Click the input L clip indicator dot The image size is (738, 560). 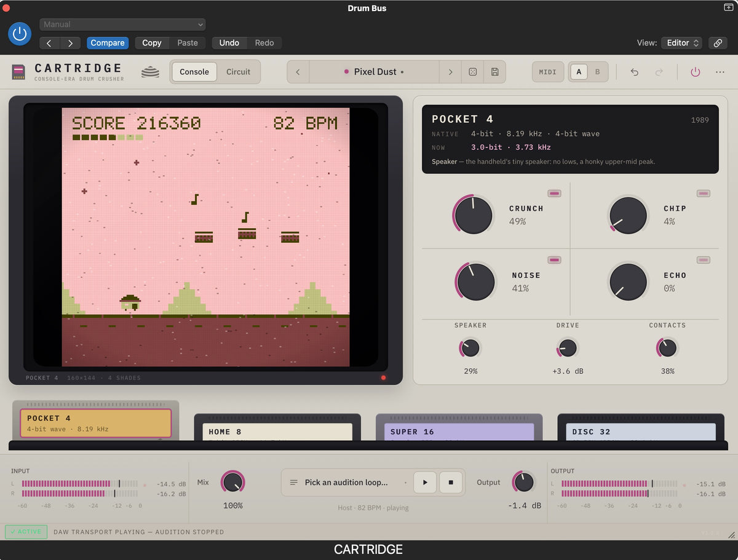tap(145, 485)
